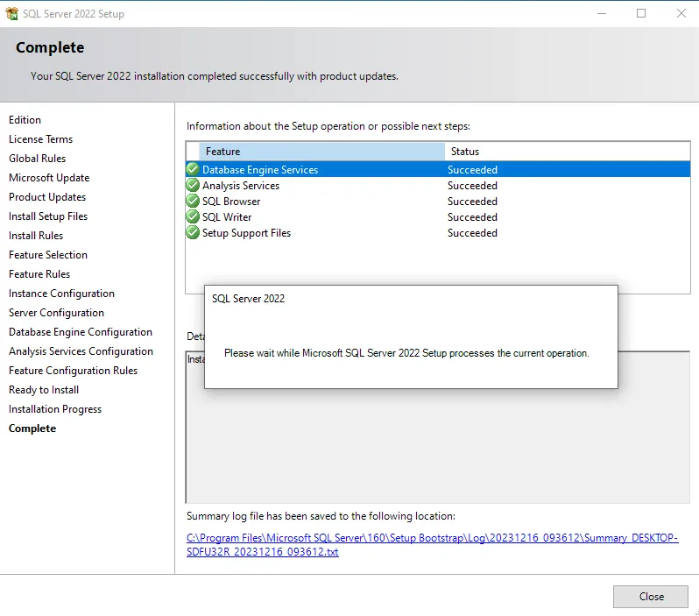The height and width of the screenshot is (616, 699).
Task: Click the green check beside Setup Support Files
Action: point(193,232)
